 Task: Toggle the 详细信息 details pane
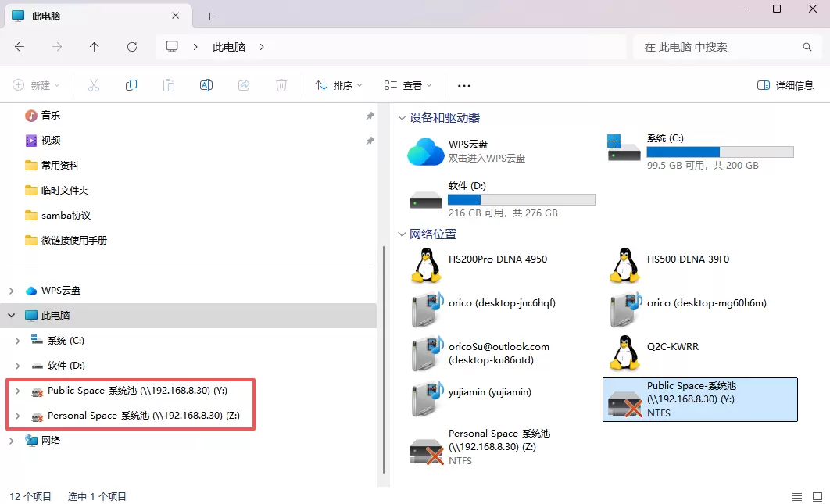click(x=785, y=85)
